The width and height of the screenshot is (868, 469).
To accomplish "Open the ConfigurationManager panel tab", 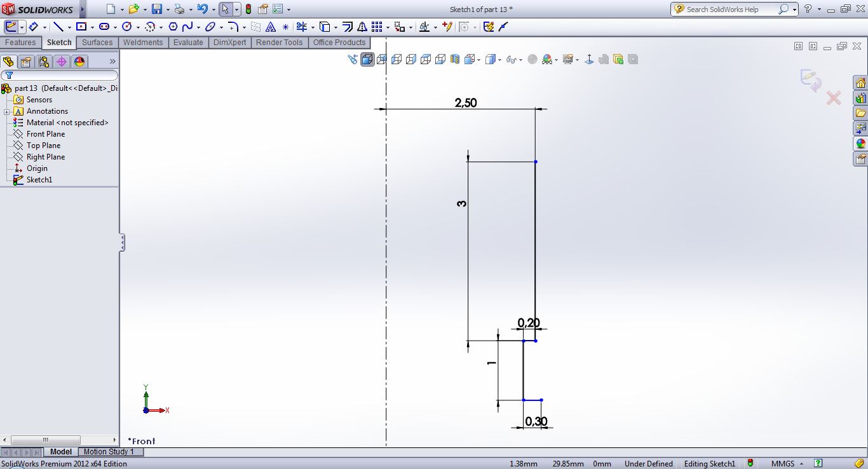I will click(x=43, y=62).
